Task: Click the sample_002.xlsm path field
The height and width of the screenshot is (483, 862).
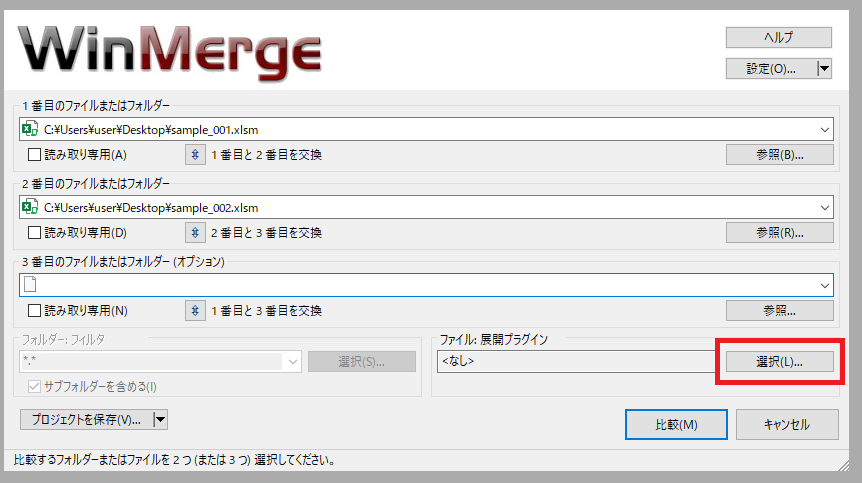Action: [426, 208]
